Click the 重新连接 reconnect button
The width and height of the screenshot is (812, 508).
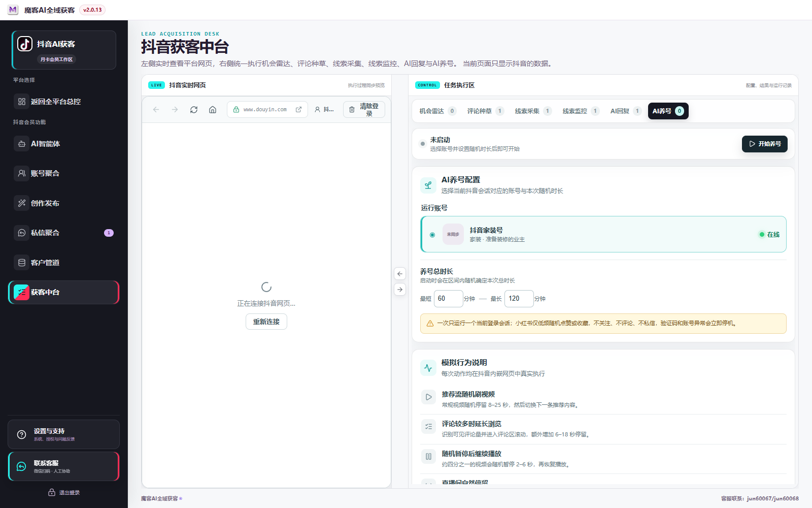pyautogui.click(x=266, y=322)
